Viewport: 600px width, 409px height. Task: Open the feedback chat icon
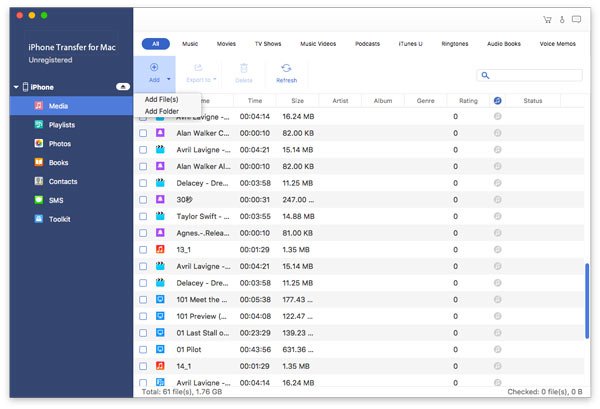pos(576,20)
